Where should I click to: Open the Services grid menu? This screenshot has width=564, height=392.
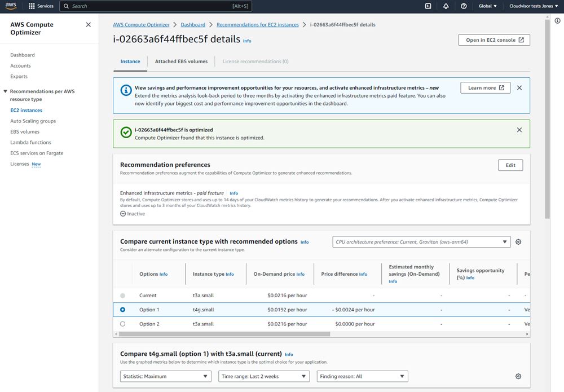point(41,6)
